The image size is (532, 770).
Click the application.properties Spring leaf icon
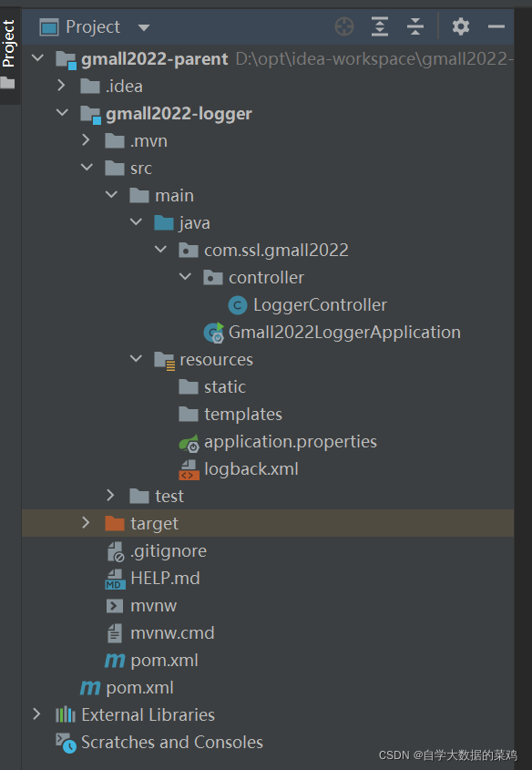pos(189,443)
